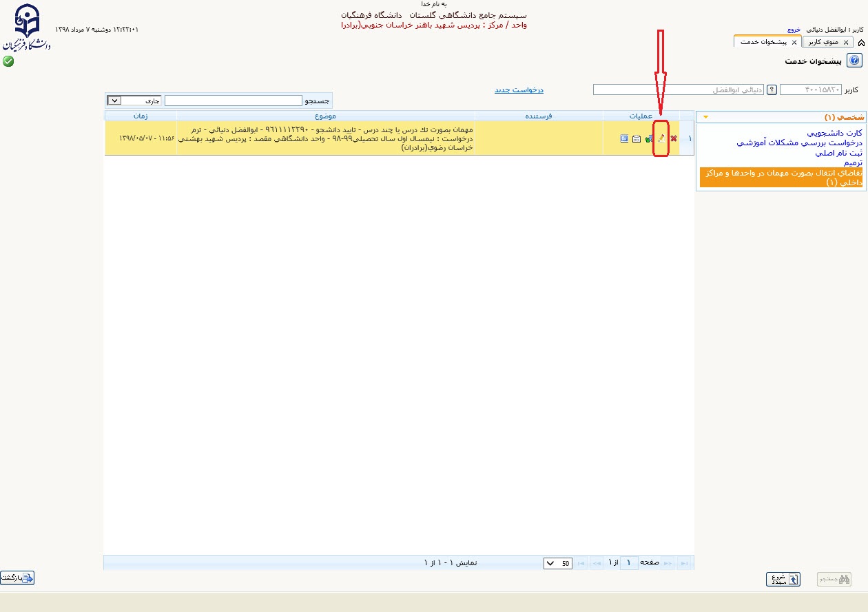This screenshot has width=868, height=612.
Task: Click the blue window view-details icon in row
Action: click(x=624, y=138)
